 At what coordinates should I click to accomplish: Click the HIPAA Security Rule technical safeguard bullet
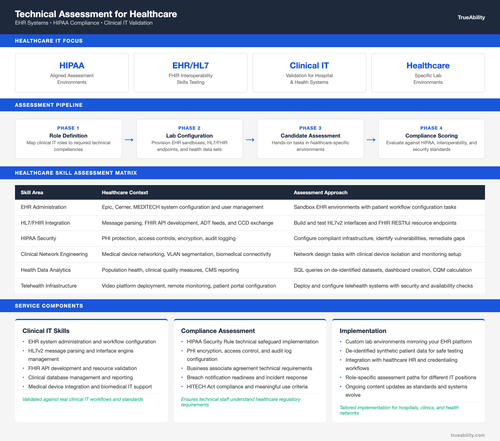coord(252,342)
